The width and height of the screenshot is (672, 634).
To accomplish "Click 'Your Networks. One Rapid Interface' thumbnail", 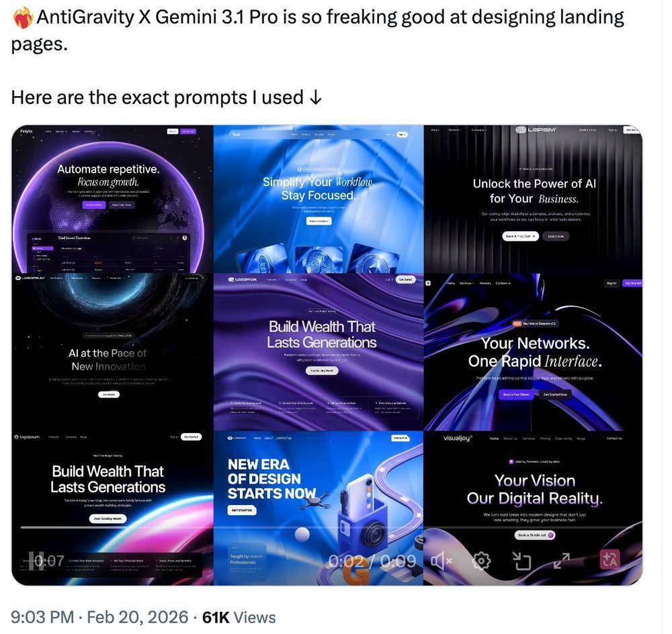I will 533,352.
